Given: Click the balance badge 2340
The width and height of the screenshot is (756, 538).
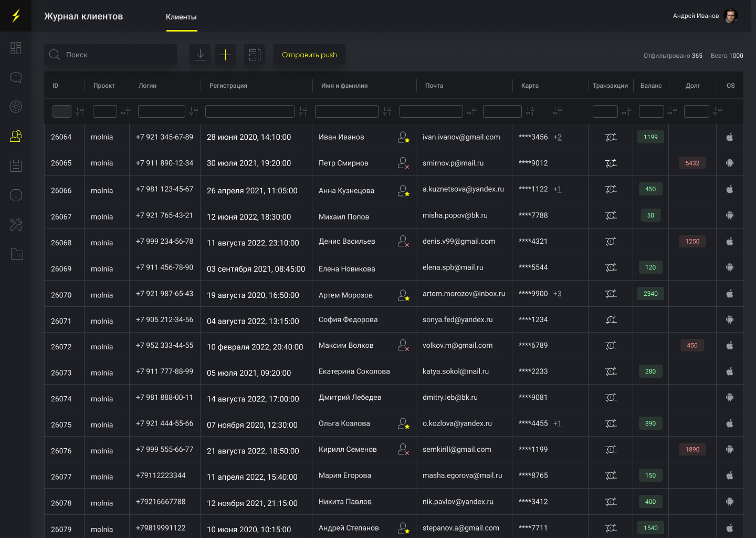Looking at the screenshot, I should (650, 294).
